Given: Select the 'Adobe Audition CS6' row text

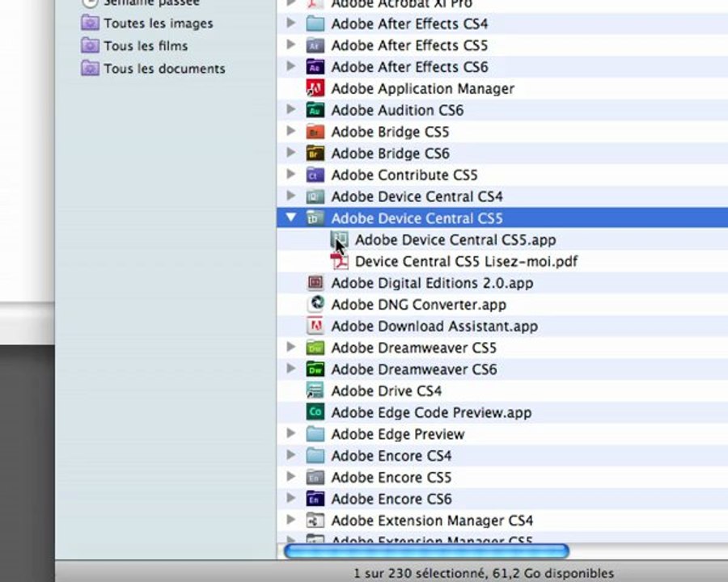Looking at the screenshot, I should [x=397, y=111].
